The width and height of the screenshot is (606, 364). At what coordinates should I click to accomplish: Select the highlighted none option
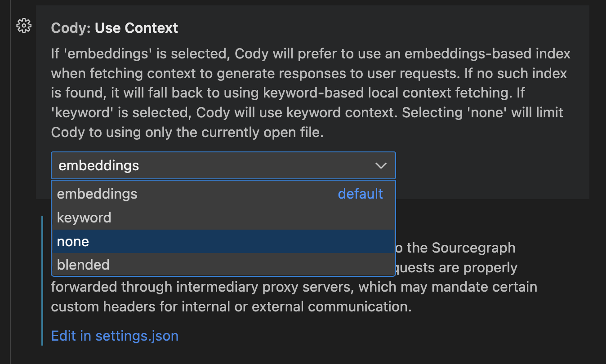(x=223, y=241)
